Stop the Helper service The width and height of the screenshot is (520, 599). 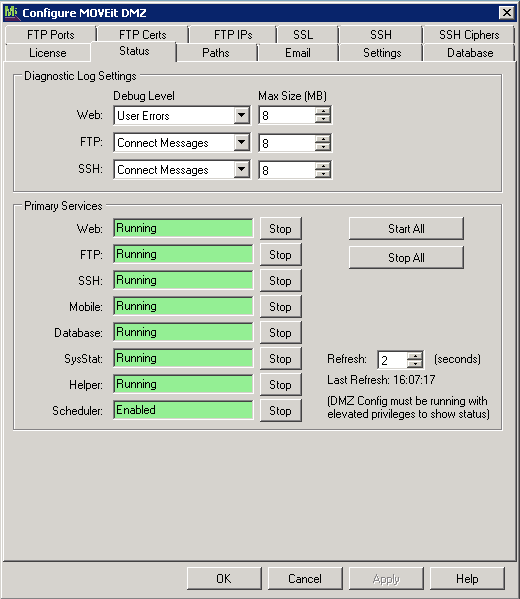click(x=280, y=384)
